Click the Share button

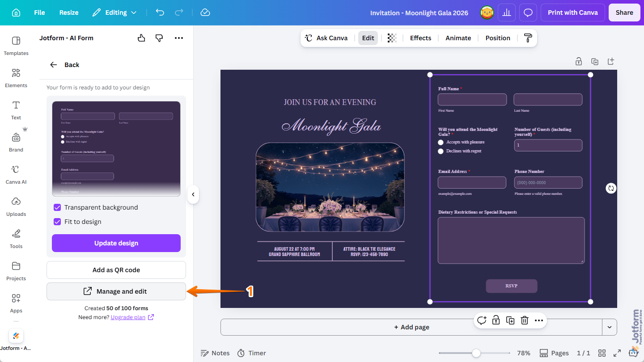pyautogui.click(x=624, y=13)
